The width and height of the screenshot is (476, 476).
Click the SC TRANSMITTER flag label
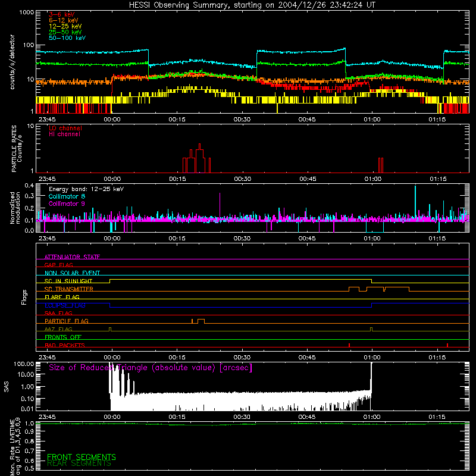[69, 289]
